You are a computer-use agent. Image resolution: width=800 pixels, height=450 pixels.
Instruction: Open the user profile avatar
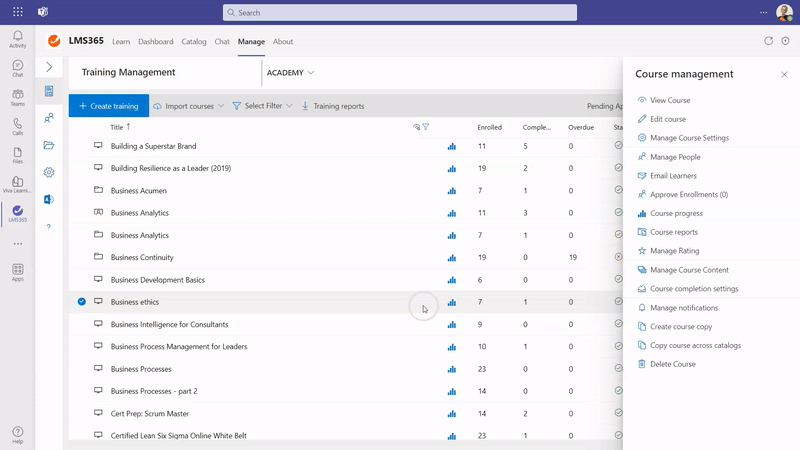(x=784, y=12)
